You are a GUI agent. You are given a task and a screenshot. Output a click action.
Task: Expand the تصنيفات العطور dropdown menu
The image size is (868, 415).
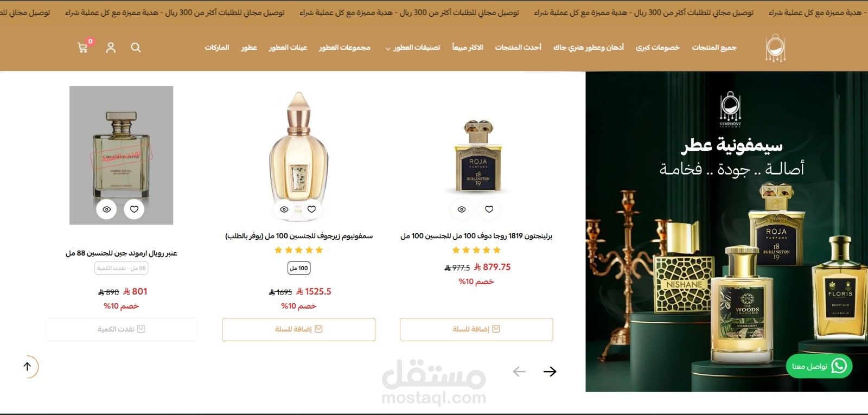coord(413,48)
